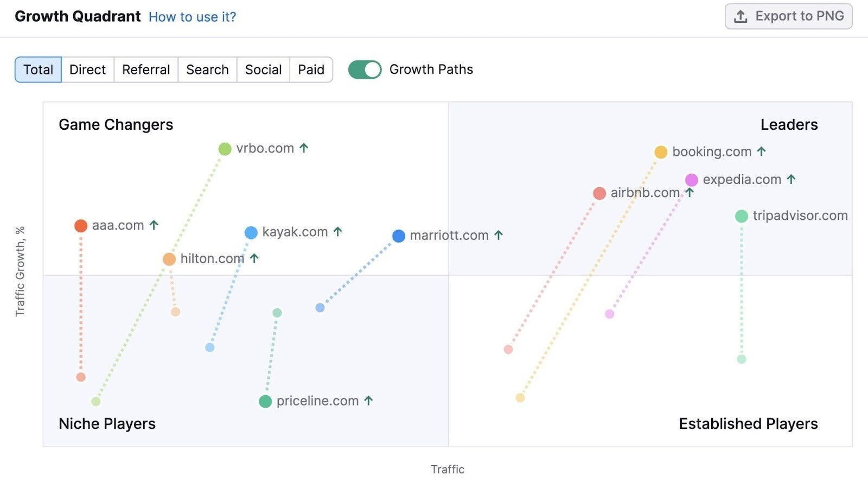
Task: Switch to the Direct traffic tab
Action: [87, 69]
